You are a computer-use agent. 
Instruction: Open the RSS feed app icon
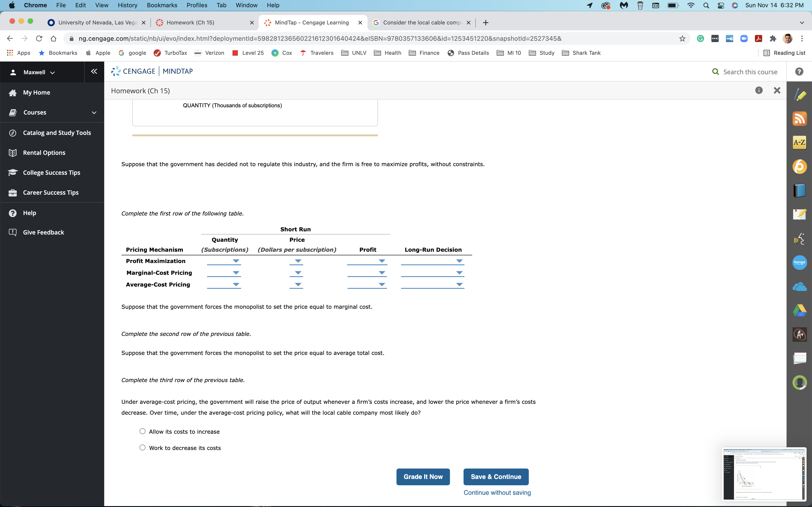click(x=800, y=119)
